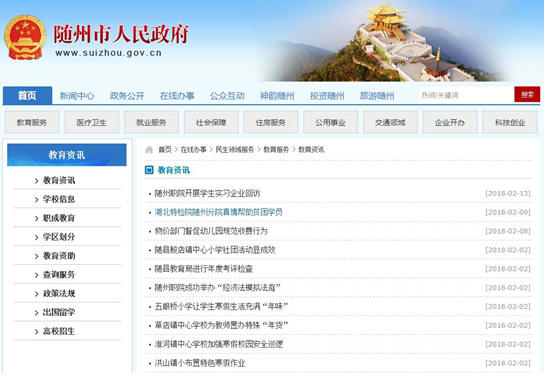This screenshot has width=544, height=380.
Task: Open article 随县殷店镇中心小学社团活动显成效
Action: pyautogui.click(x=215, y=250)
